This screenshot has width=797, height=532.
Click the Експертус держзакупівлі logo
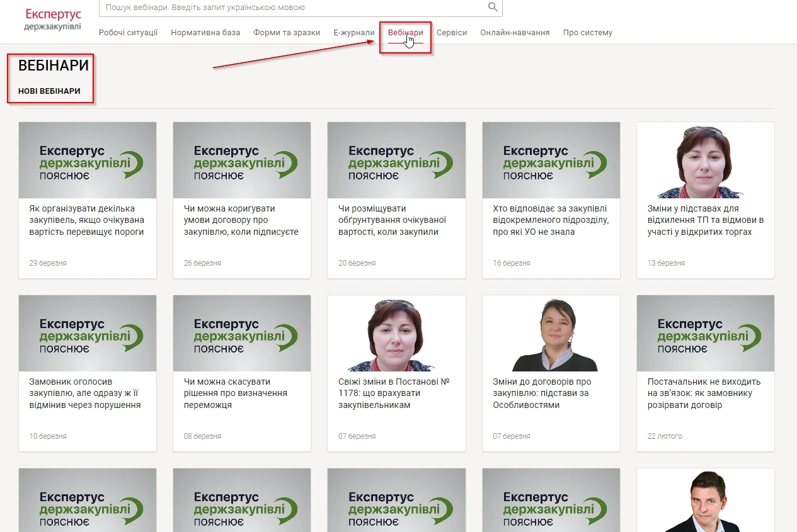(x=53, y=20)
